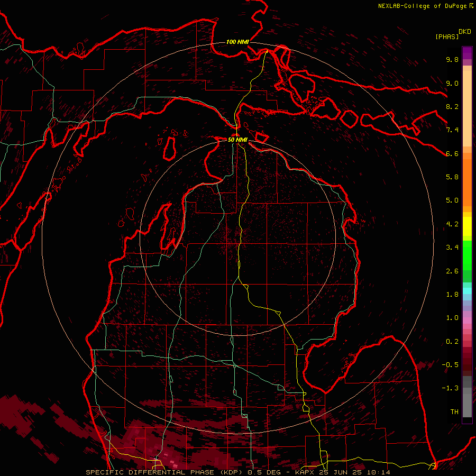Click the 0.2 value on color scale
This screenshot has height=476, width=476.
pyautogui.click(x=452, y=342)
